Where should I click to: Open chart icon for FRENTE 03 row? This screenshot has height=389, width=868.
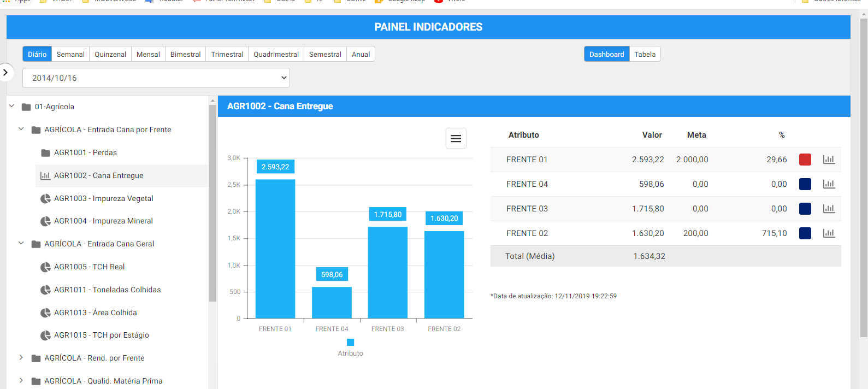pyautogui.click(x=829, y=209)
